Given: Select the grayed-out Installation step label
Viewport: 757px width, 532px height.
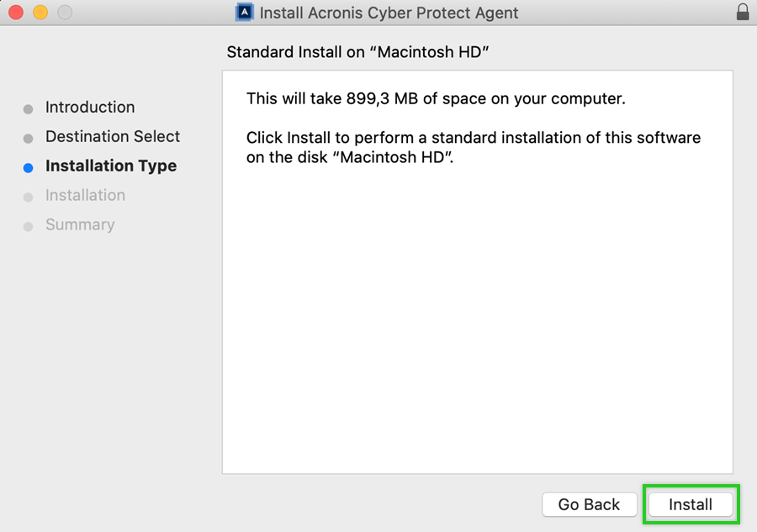Looking at the screenshot, I should [85, 196].
